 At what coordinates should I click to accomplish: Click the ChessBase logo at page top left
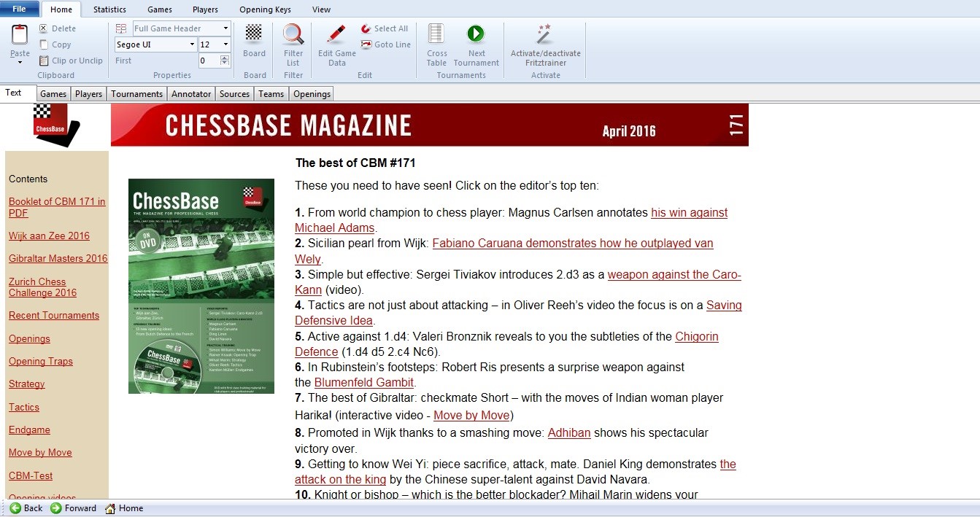[55, 124]
